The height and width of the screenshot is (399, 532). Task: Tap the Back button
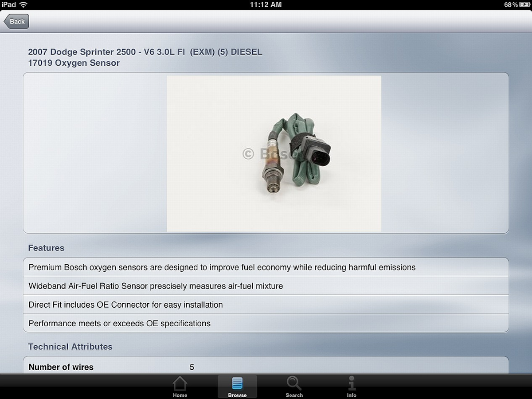(x=16, y=21)
